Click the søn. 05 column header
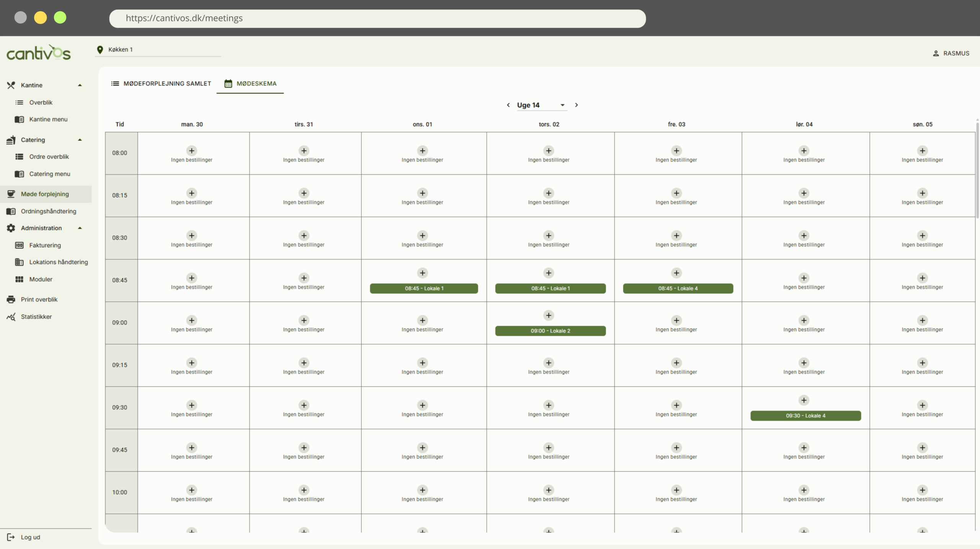 [923, 124]
